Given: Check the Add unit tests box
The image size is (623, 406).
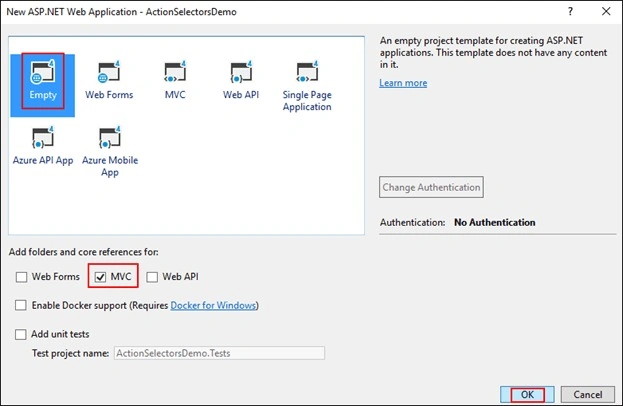Looking at the screenshot, I should [x=21, y=334].
